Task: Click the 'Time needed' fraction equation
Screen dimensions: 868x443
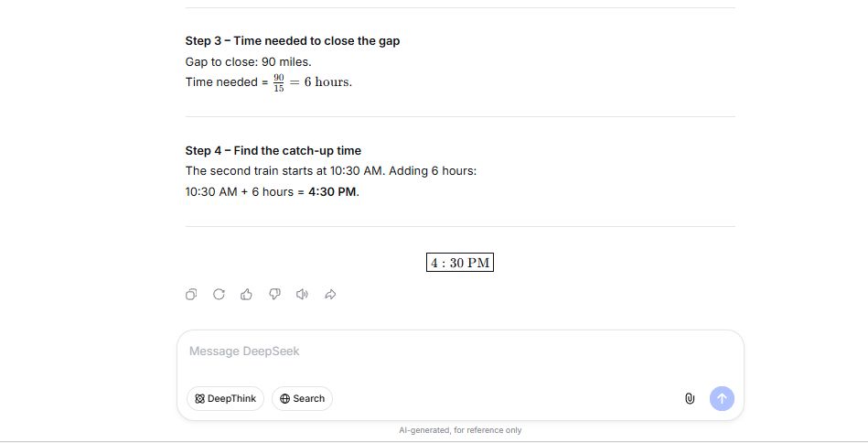Action: tap(269, 82)
